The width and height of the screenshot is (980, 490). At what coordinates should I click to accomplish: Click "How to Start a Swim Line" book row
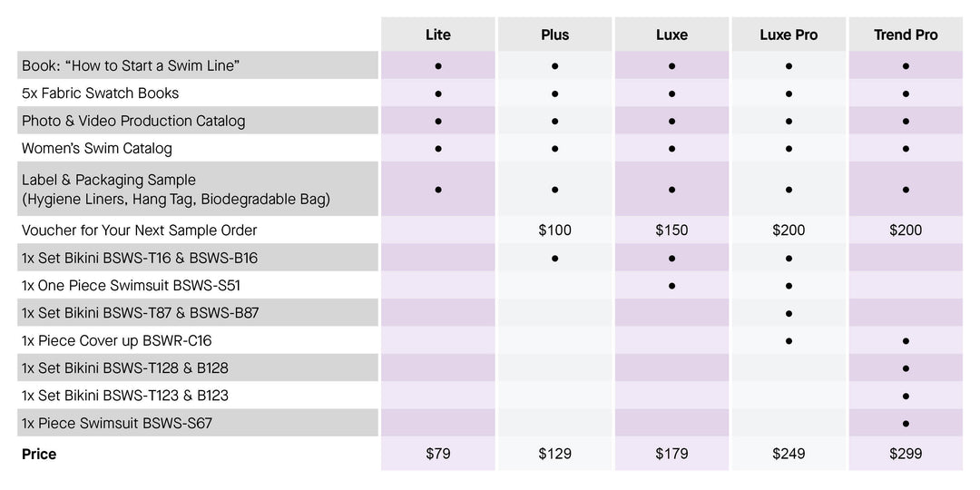tap(131, 65)
